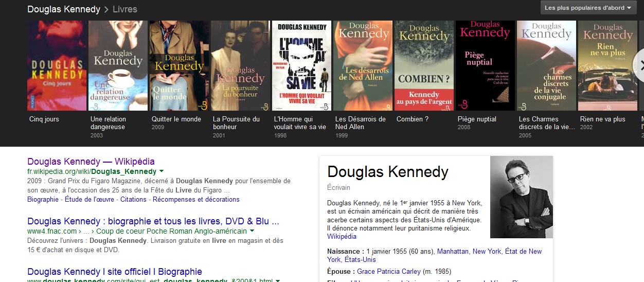Click the 'Cinq jours' title caption
Viewport: 644px width, 282px height.
(44, 119)
